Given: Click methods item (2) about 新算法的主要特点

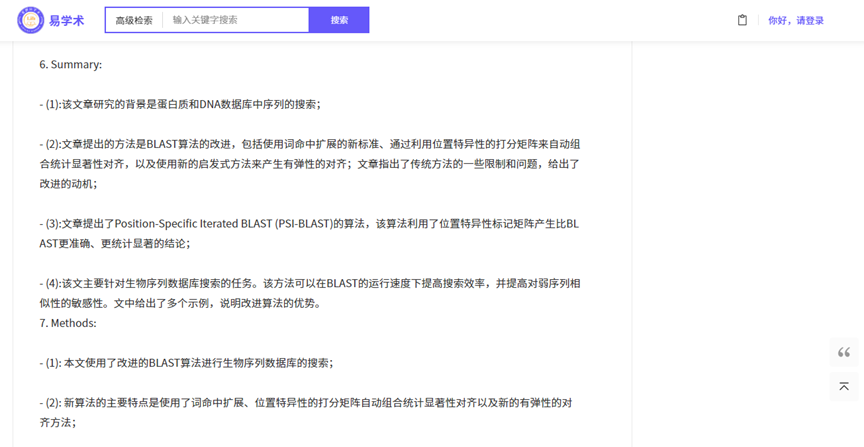Looking at the screenshot, I should coord(306,403).
